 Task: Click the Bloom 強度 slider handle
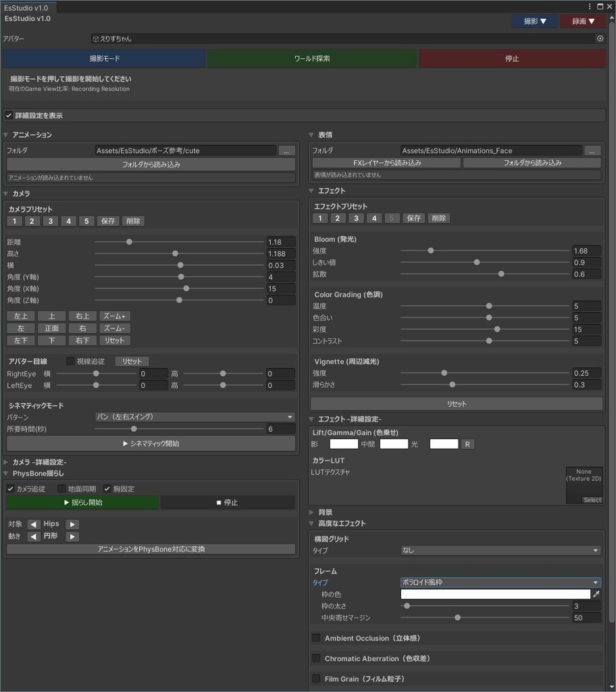[430, 250]
